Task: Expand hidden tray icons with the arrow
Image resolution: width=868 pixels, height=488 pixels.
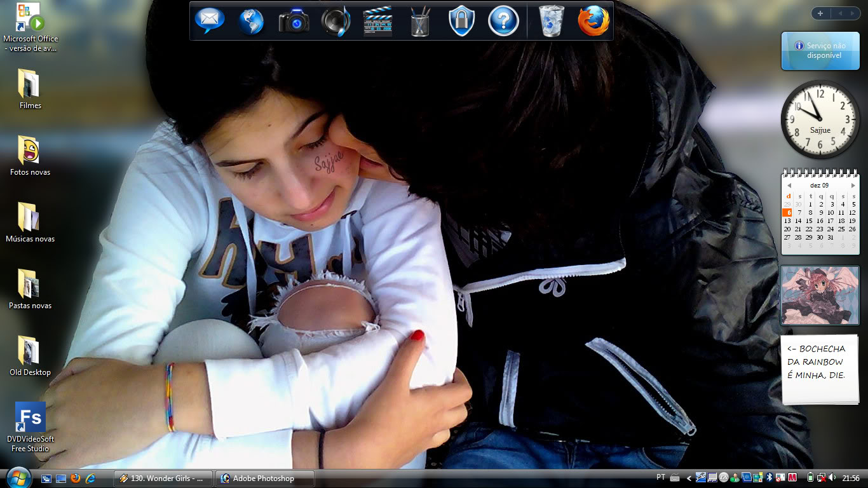Action: (x=689, y=478)
